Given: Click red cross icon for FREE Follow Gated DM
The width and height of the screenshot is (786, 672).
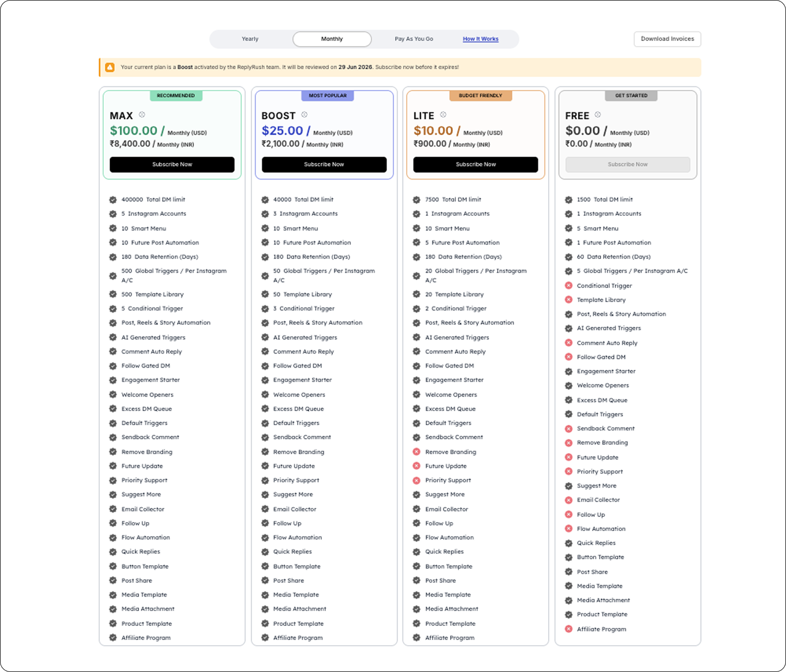Looking at the screenshot, I should (569, 357).
